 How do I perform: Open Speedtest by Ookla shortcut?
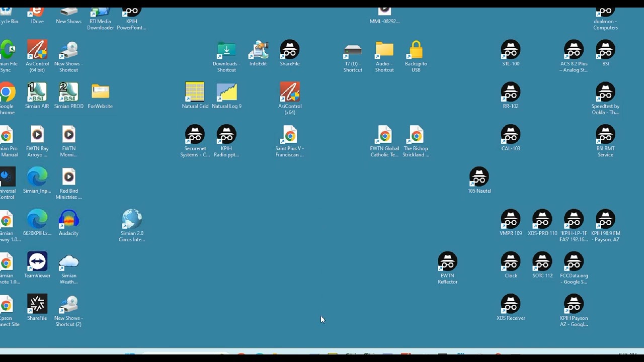605,99
